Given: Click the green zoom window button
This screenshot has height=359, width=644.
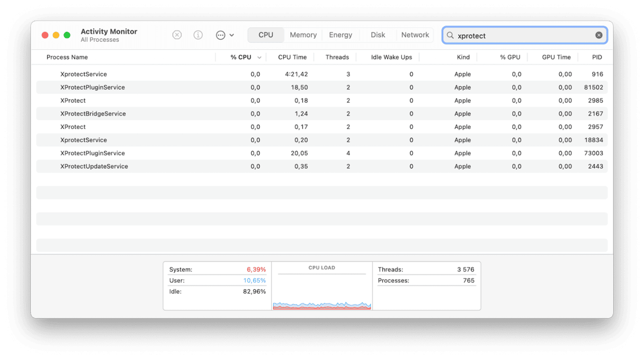Looking at the screenshot, I should click(67, 35).
